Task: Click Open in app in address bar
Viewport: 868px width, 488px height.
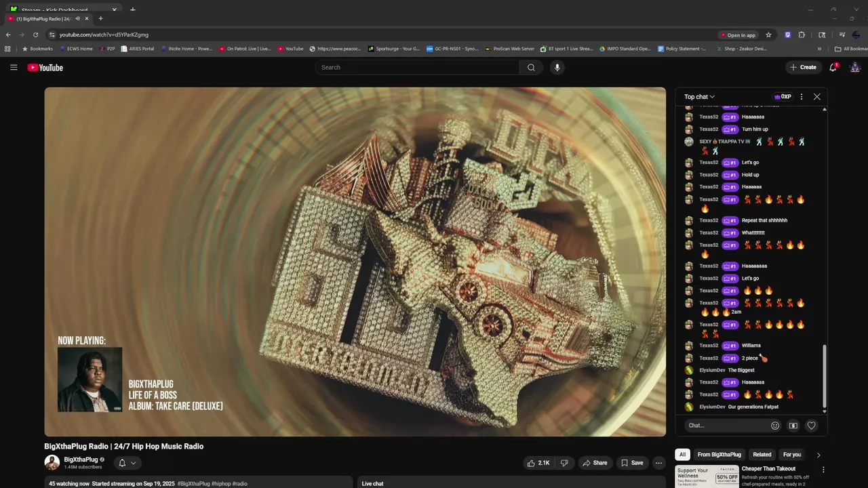Action: click(738, 35)
